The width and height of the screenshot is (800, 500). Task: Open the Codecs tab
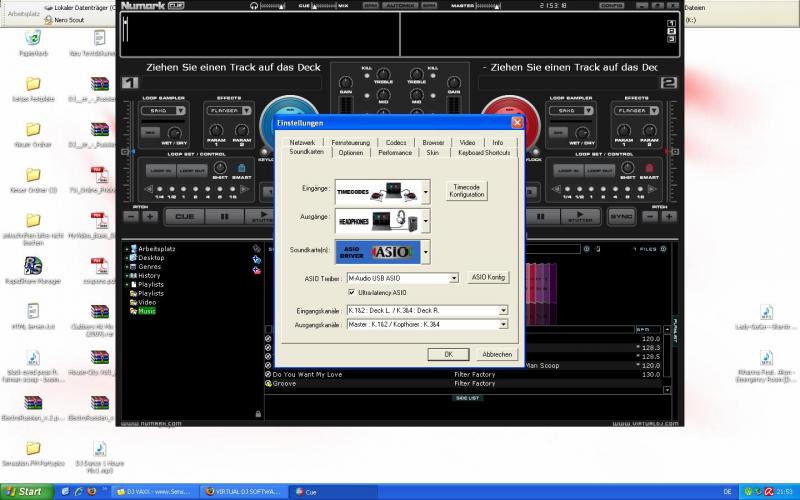click(x=395, y=143)
